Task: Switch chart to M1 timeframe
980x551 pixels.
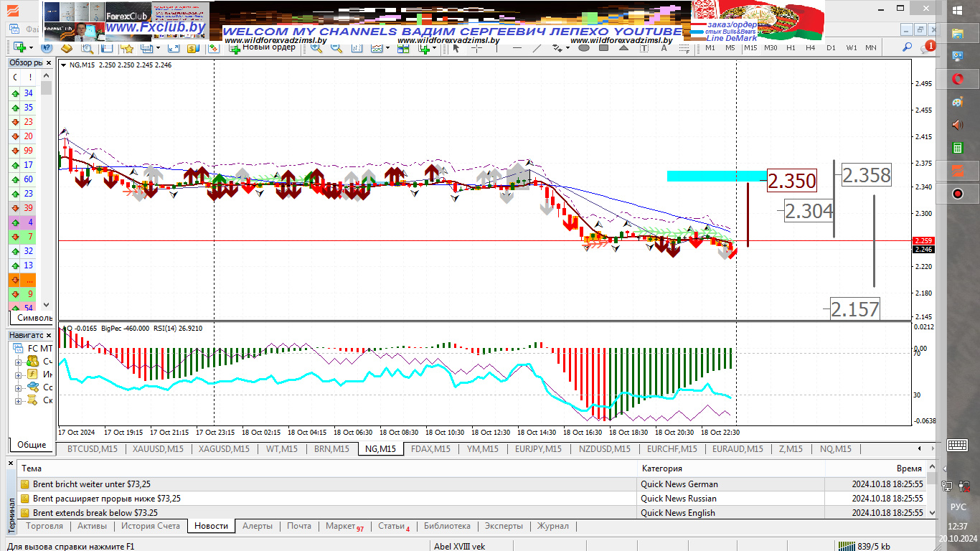Action: click(x=710, y=48)
